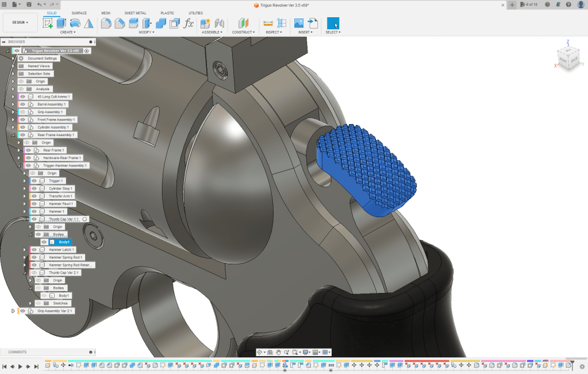Click the Insert Derive icon
Image resolution: width=588 pixels, height=374 pixels.
pyautogui.click(x=313, y=24)
